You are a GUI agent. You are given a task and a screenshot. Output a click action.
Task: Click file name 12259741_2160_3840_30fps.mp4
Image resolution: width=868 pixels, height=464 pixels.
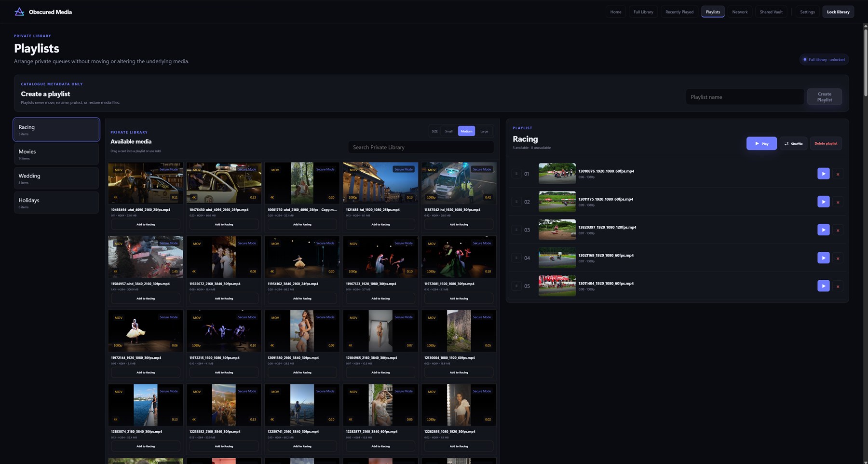point(293,432)
